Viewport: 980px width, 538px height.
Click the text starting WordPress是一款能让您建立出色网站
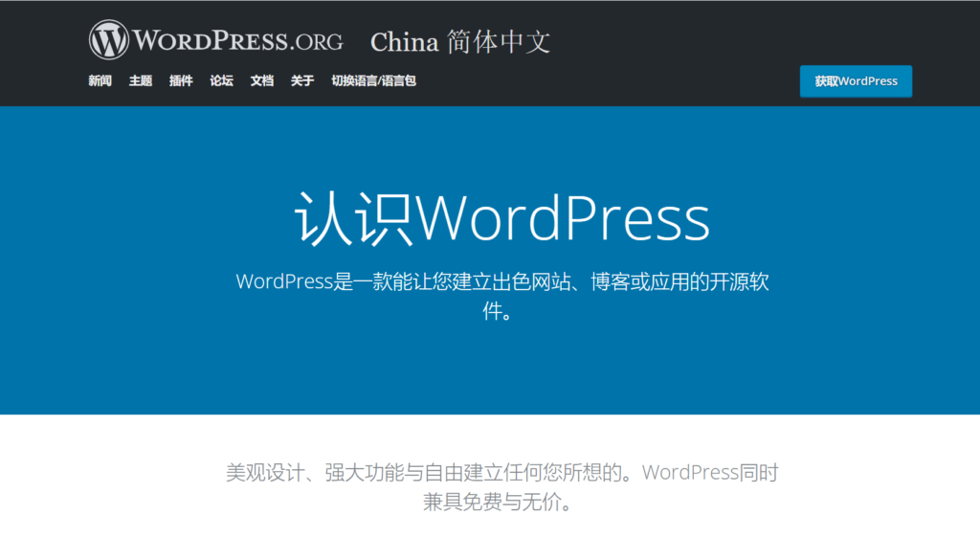pyautogui.click(x=501, y=296)
